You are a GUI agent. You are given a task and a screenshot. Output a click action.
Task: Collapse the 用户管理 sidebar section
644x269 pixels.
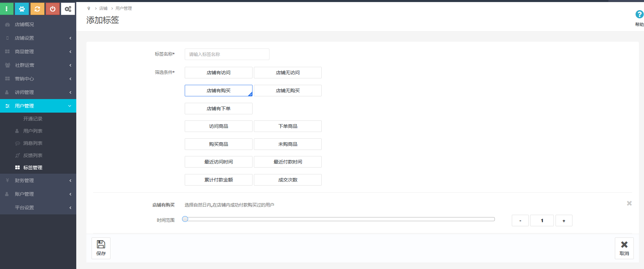[38, 106]
